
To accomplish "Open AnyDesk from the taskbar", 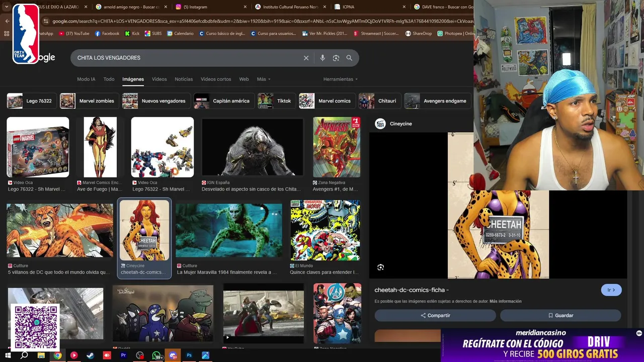I will click(107, 355).
